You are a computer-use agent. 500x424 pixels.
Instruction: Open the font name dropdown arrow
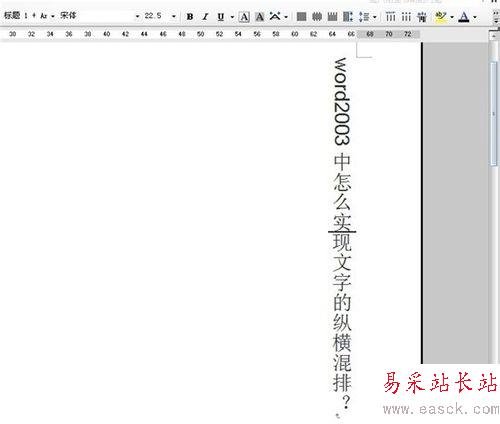(137, 16)
